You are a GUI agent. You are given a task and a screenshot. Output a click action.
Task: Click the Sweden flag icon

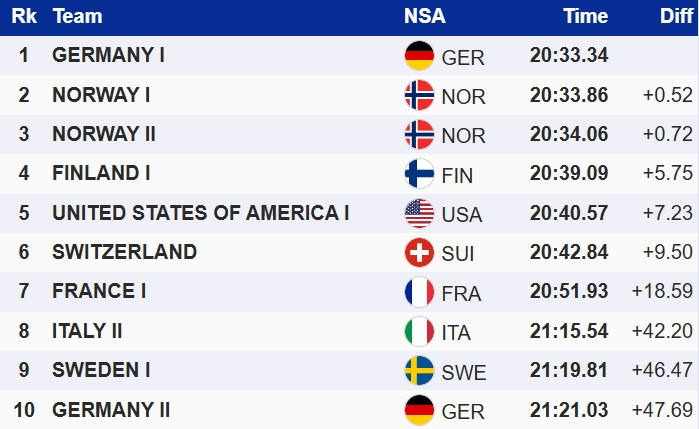pyautogui.click(x=419, y=370)
